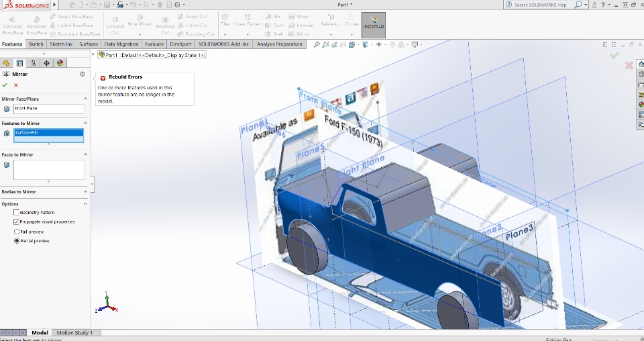
Task: Open the Evaluate tab
Action: (x=154, y=44)
